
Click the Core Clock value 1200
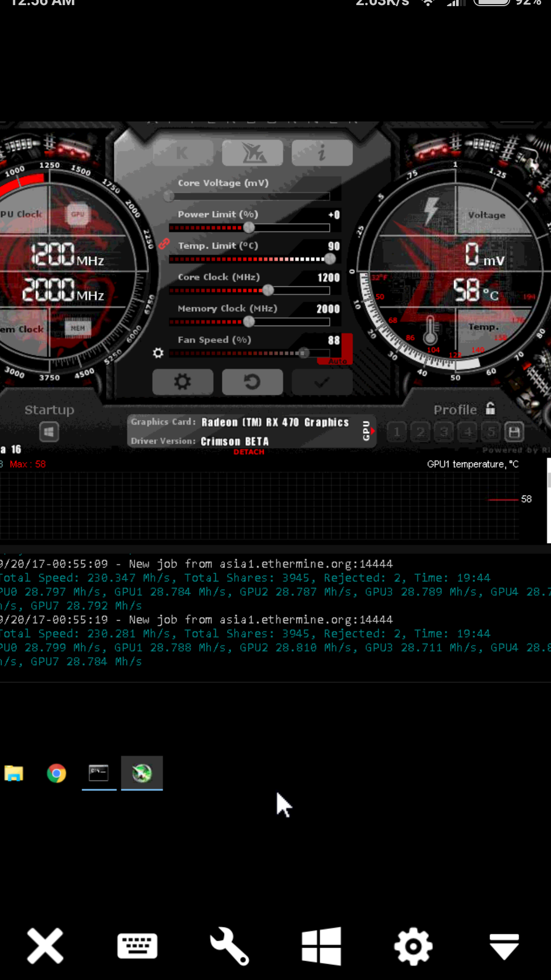329,277
